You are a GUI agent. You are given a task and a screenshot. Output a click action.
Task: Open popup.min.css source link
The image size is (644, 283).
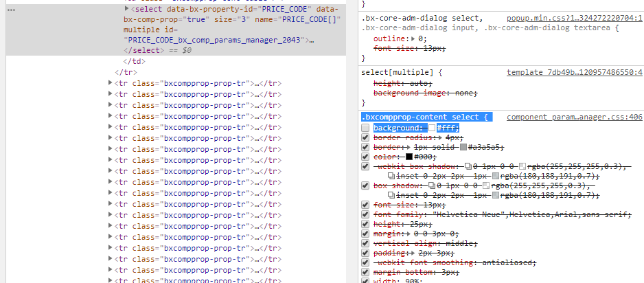pyautogui.click(x=574, y=18)
